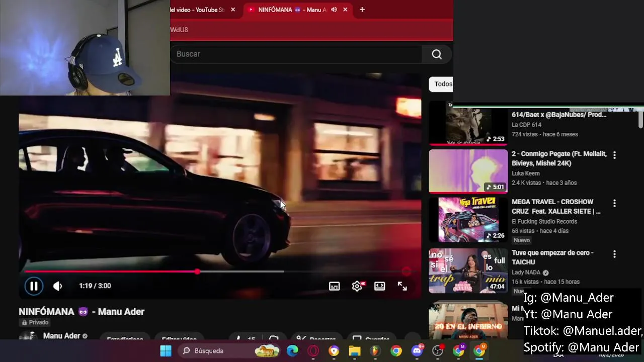
Task: Pause the NINFÓMANA video
Action: (34, 286)
